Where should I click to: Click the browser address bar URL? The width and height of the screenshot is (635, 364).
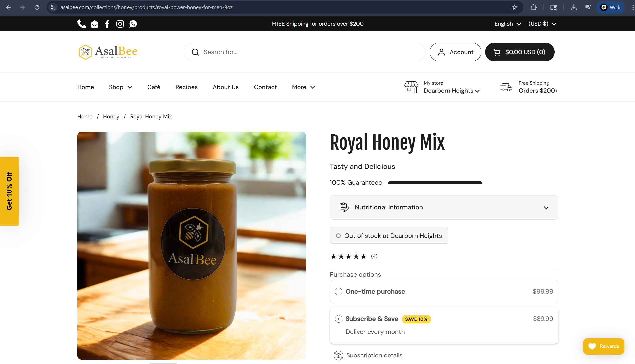[x=147, y=7]
